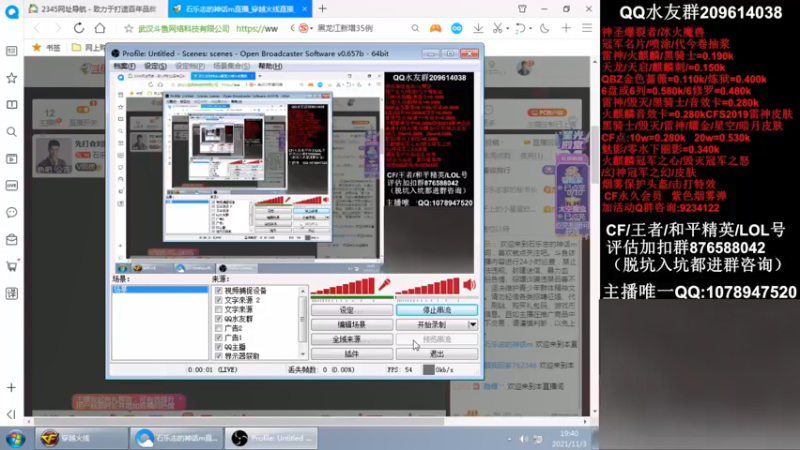Viewport: 800px width, 450px height.
Task: Click the 设定... button in OBS
Action: click(x=352, y=310)
